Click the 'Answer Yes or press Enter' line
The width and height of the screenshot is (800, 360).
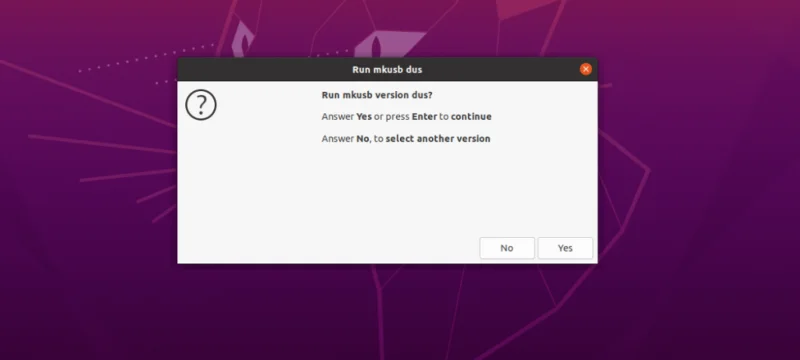point(407,117)
